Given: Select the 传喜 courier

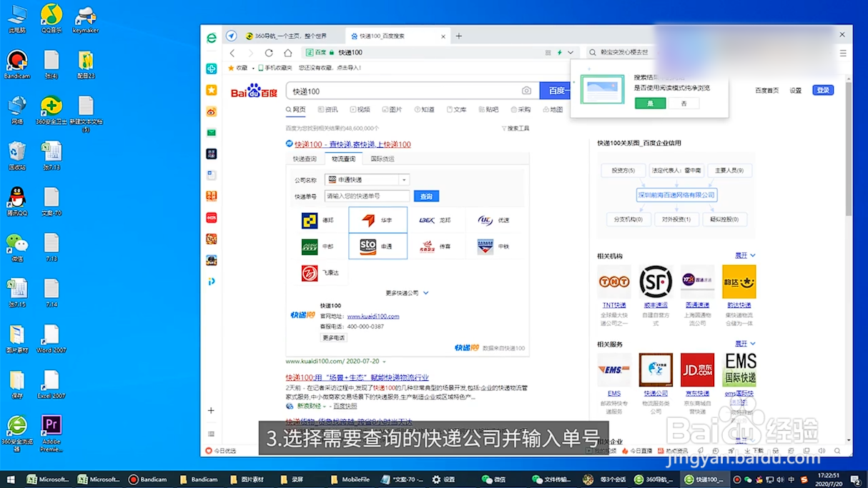Looking at the screenshot, I should 435,247.
